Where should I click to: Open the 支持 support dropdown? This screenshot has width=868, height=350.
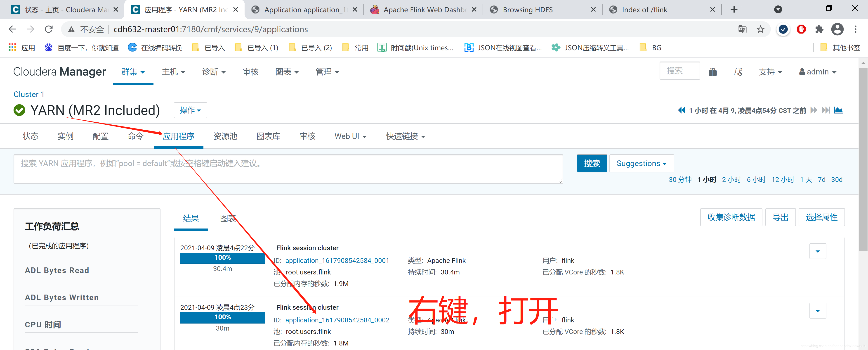click(x=770, y=72)
